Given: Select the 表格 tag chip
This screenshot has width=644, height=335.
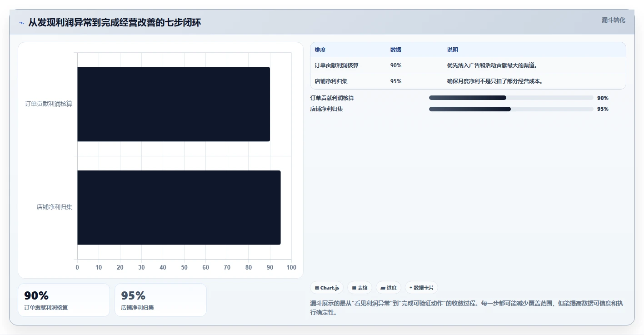Looking at the screenshot, I should click(359, 288).
